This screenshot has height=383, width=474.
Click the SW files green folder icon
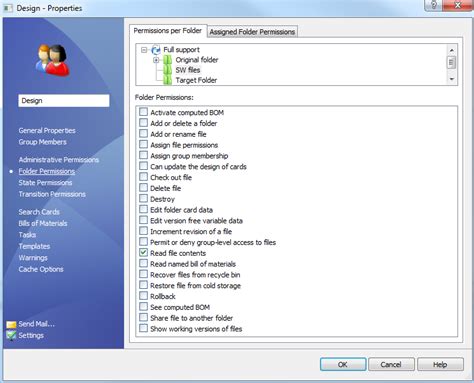pos(167,70)
